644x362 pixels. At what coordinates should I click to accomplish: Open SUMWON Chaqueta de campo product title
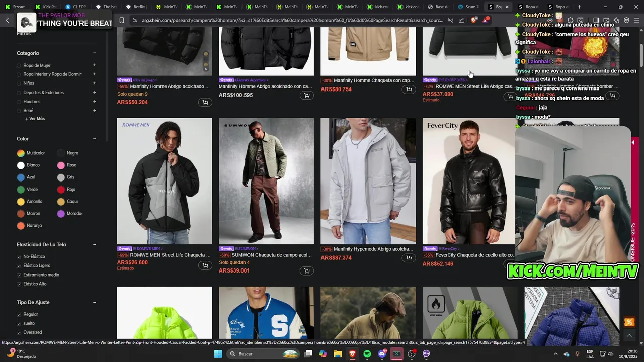[x=272, y=255]
